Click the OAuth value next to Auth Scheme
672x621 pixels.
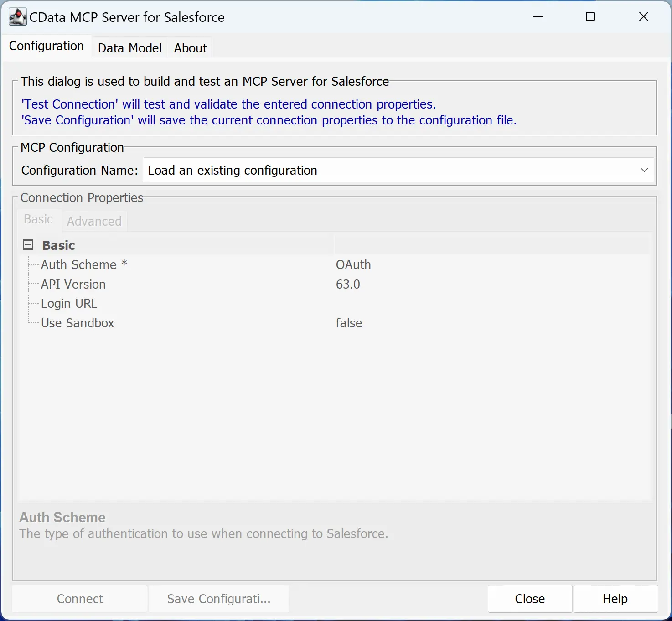tap(353, 264)
